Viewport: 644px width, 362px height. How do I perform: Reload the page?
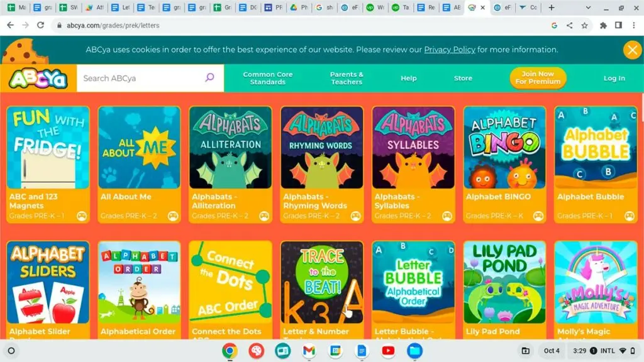(40, 25)
